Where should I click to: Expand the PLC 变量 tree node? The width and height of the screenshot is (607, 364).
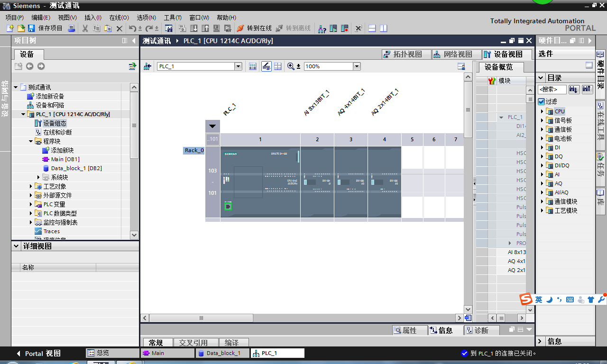coord(31,204)
